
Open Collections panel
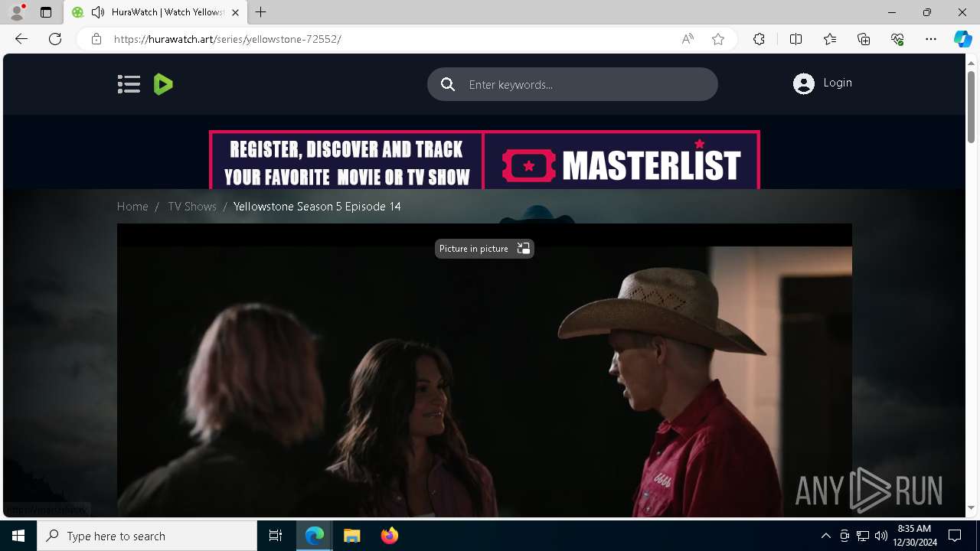[x=864, y=39]
